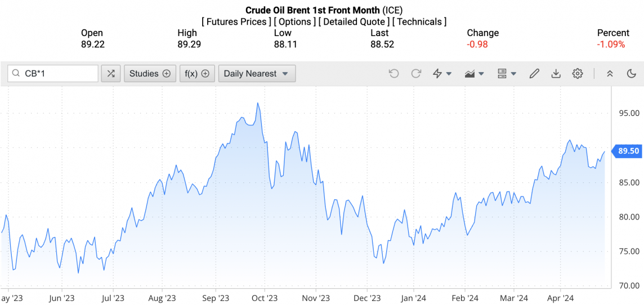Download the chart image
The width and height of the screenshot is (644, 305).
click(x=556, y=74)
